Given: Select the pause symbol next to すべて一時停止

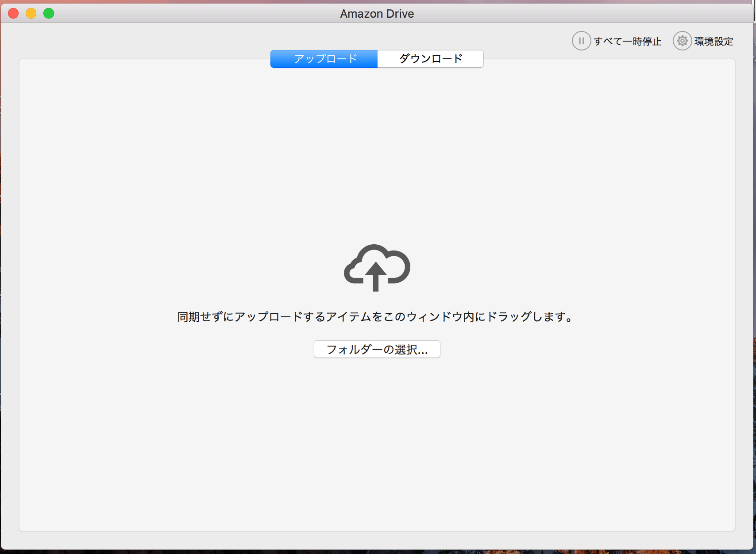Looking at the screenshot, I should (581, 41).
